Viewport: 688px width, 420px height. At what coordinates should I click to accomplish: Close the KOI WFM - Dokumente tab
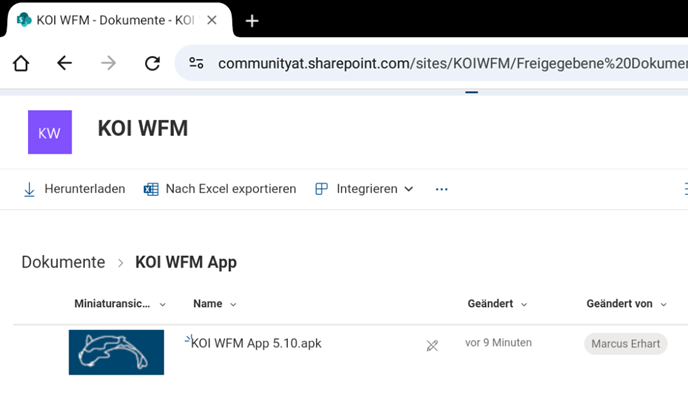click(212, 20)
